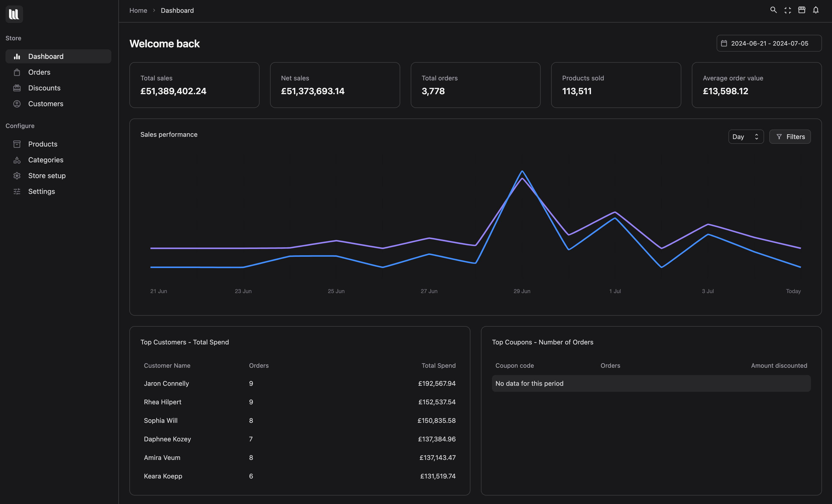Open Customers via the person icon

[x=17, y=103]
